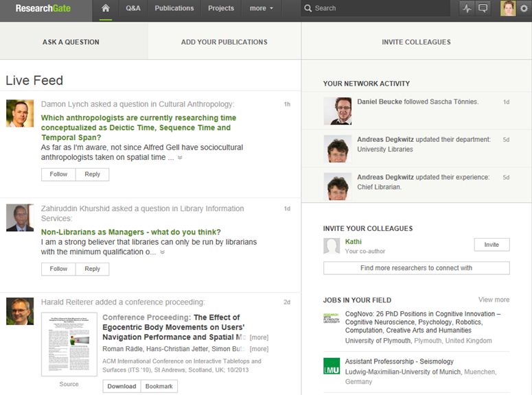This screenshot has height=397, width=532.
Task: Click author Hans-Christian Jetter
Action: coord(177,349)
